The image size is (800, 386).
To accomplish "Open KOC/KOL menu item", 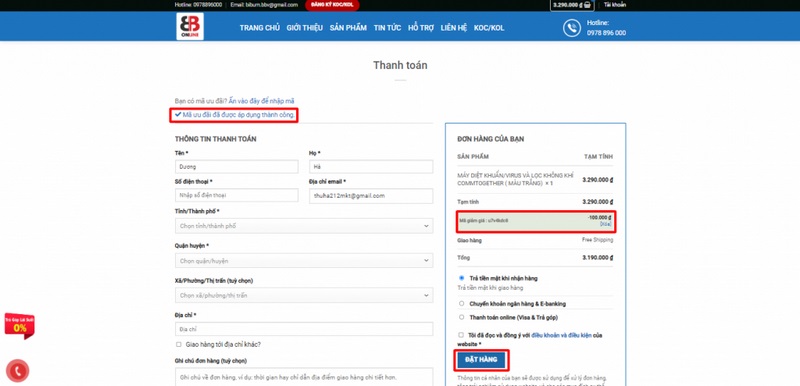I will [x=489, y=28].
